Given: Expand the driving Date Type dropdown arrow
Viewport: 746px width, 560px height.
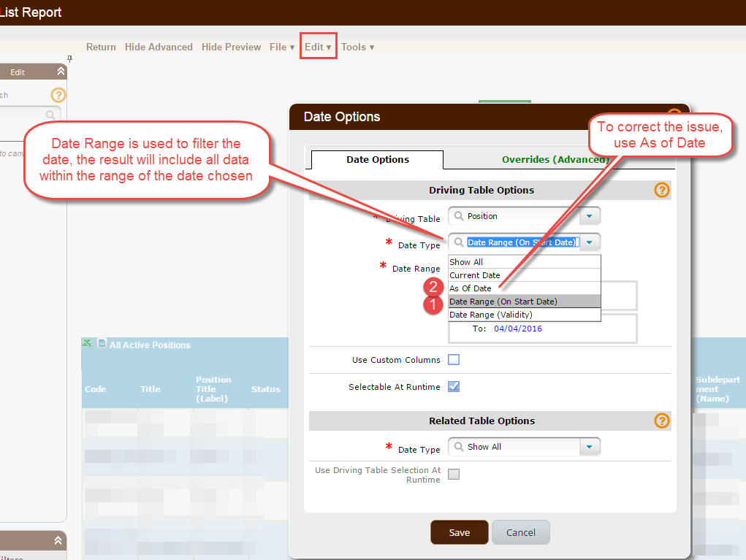Looking at the screenshot, I should point(590,242).
